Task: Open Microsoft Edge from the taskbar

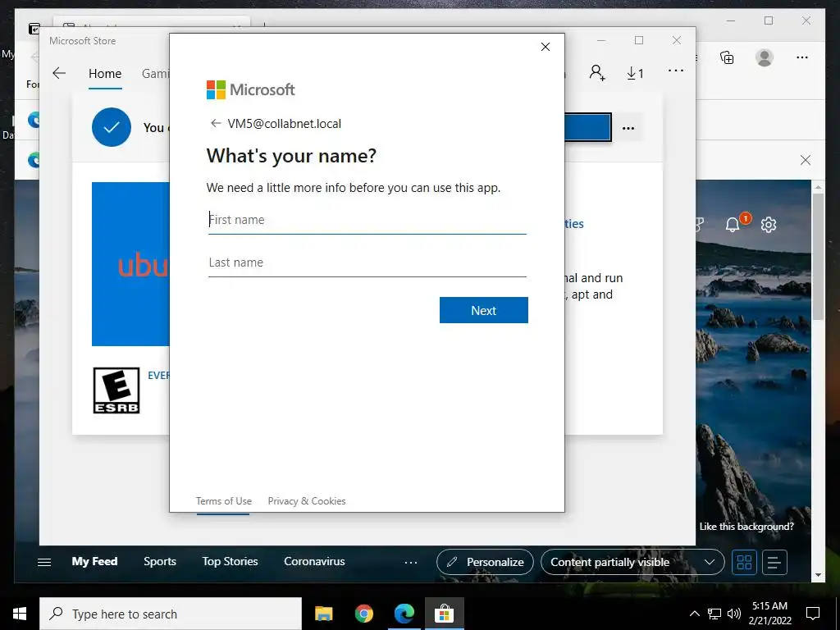Action: 404,614
